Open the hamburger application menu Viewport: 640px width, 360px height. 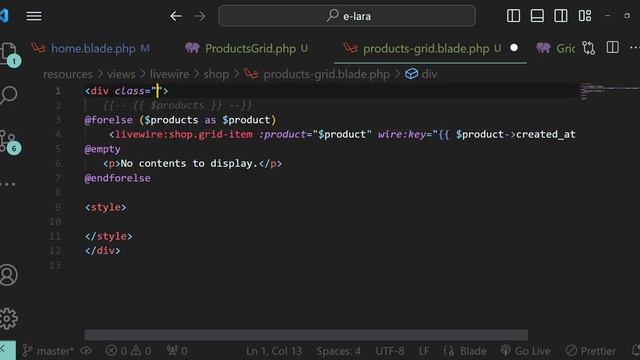pos(34,16)
